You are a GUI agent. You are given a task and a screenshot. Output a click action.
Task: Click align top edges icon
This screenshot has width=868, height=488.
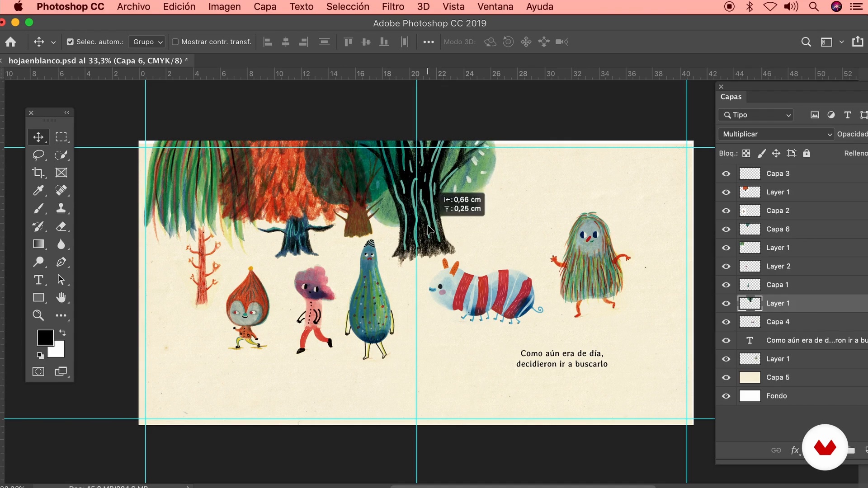pos(348,42)
